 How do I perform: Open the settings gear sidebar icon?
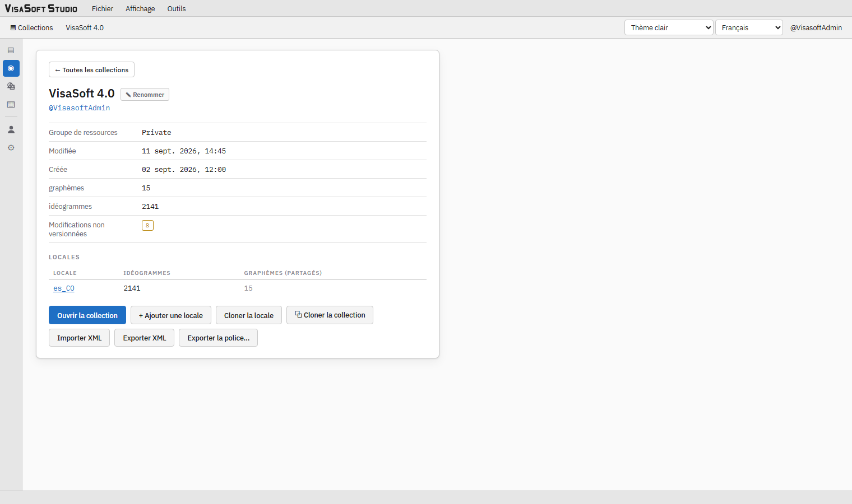tap(11, 148)
